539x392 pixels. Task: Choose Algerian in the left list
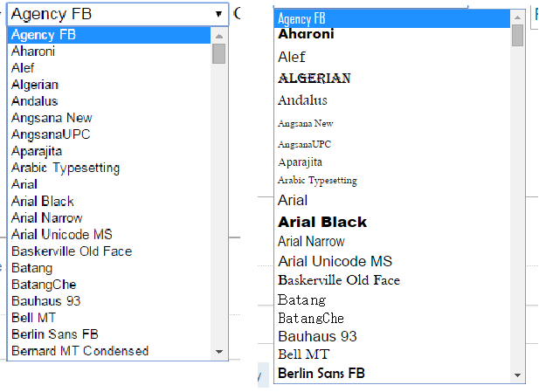point(35,85)
